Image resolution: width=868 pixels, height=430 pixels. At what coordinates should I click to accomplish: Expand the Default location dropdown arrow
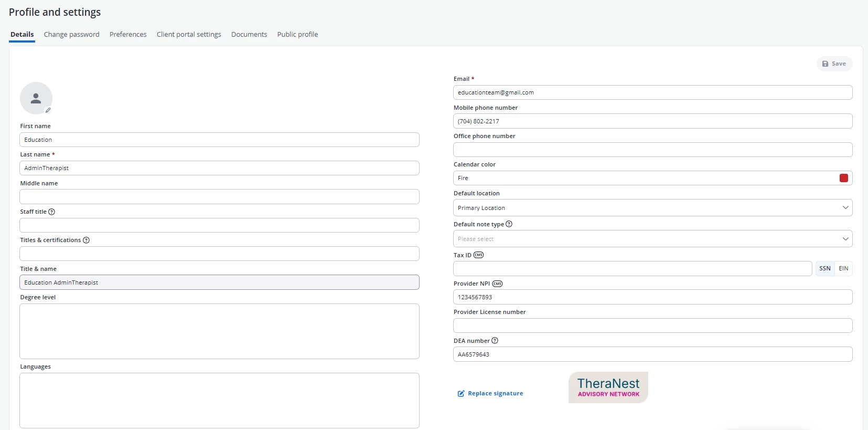(x=845, y=207)
